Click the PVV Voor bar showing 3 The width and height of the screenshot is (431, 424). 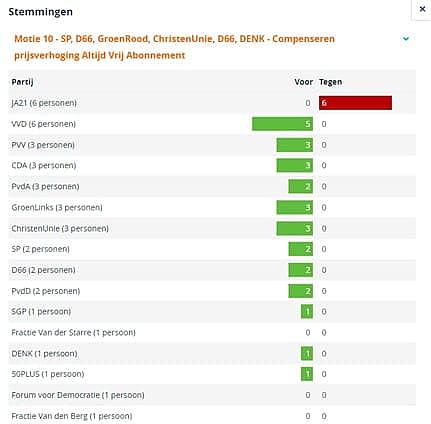[295, 145]
